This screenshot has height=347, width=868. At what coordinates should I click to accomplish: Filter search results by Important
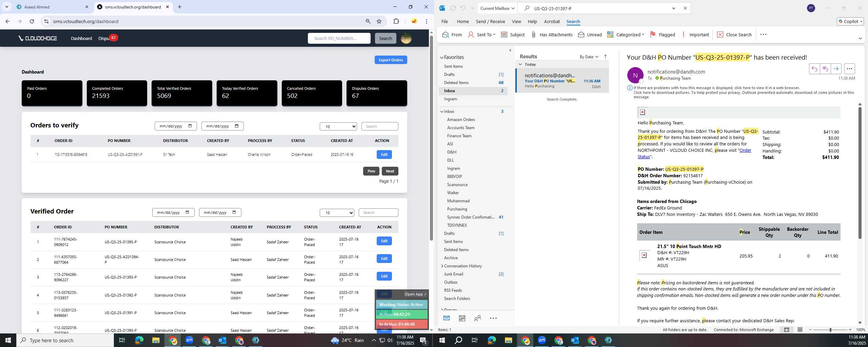(x=695, y=35)
